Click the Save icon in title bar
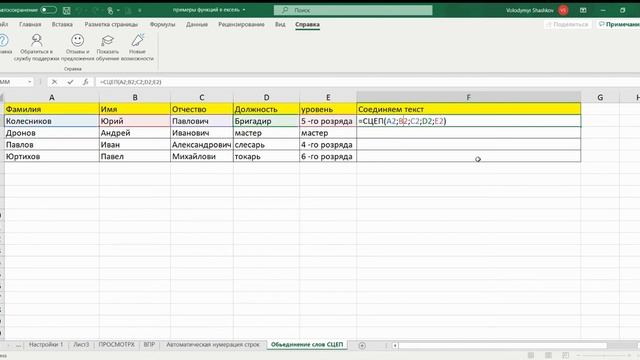Image resolution: width=640 pixels, height=360 pixels. point(67,10)
